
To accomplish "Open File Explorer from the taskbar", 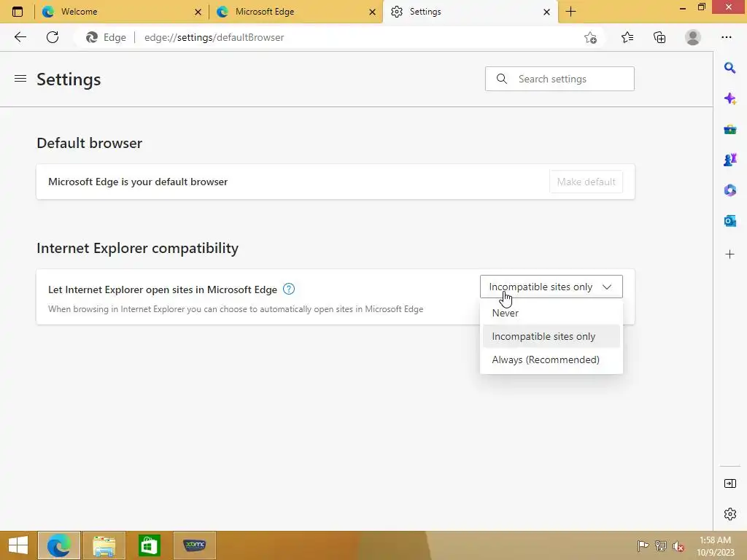I will pyautogui.click(x=104, y=545).
